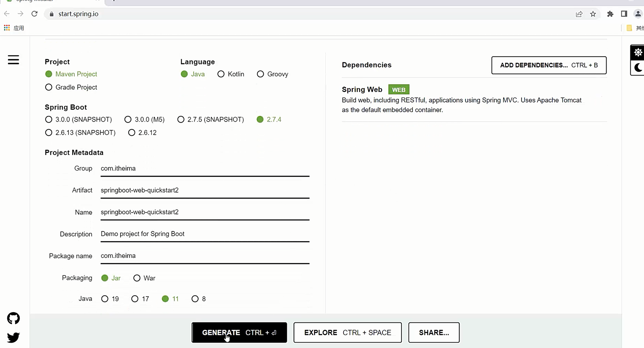Focus the Artifact input field
This screenshot has width=644, height=348.
(x=205, y=191)
